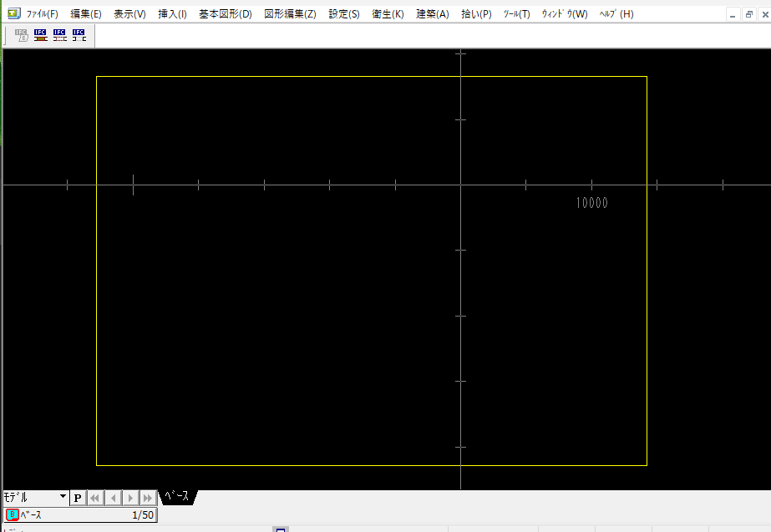Toggle the P button next to モデル dropdown
771x532 pixels.
[x=77, y=498]
